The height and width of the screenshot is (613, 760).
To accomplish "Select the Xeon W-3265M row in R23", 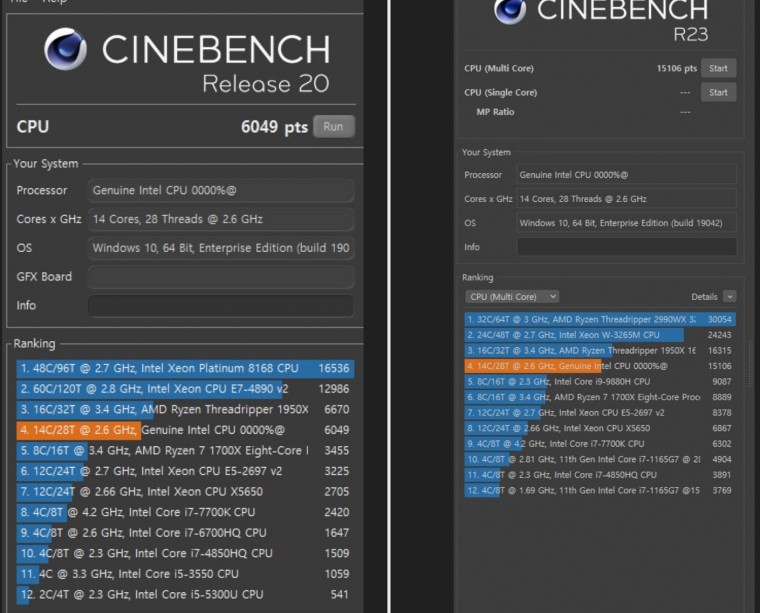I will [x=600, y=335].
